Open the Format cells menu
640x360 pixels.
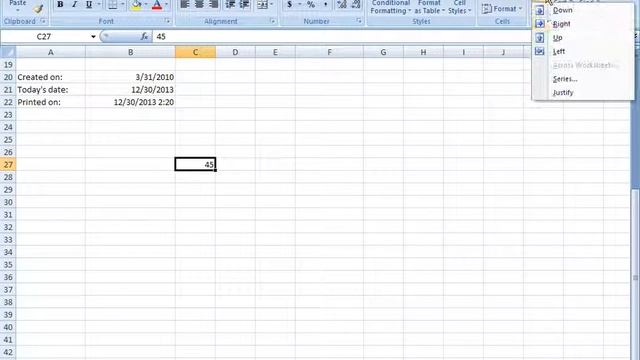pyautogui.click(x=502, y=9)
